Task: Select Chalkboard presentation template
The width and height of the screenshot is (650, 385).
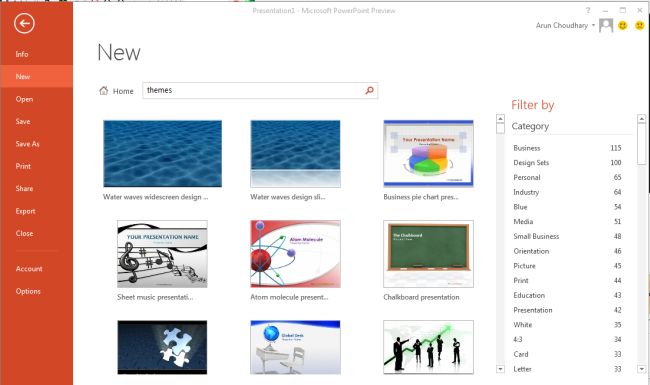Action: click(428, 254)
